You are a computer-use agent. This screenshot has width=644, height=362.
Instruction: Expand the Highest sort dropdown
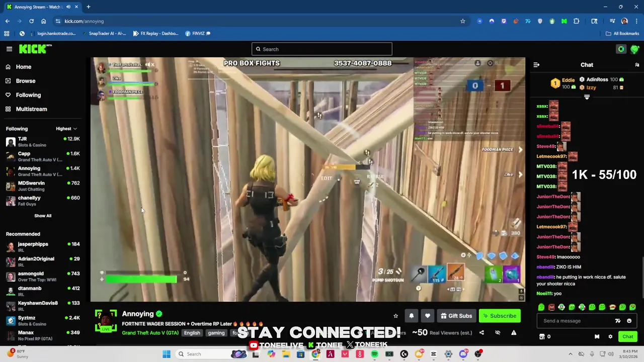(66, 129)
